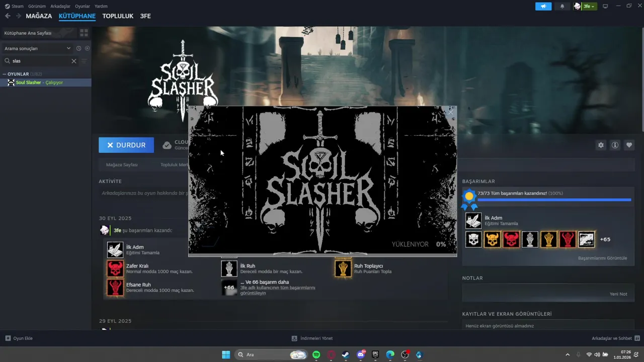Stop the game with the DURDUR button
This screenshot has height=362, width=644.
pyautogui.click(x=126, y=145)
